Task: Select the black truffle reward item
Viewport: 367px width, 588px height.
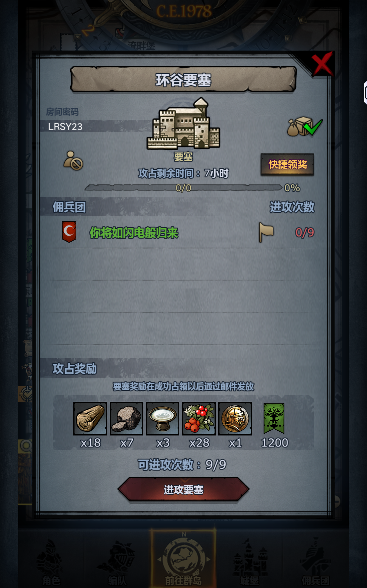Action: pos(126,418)
